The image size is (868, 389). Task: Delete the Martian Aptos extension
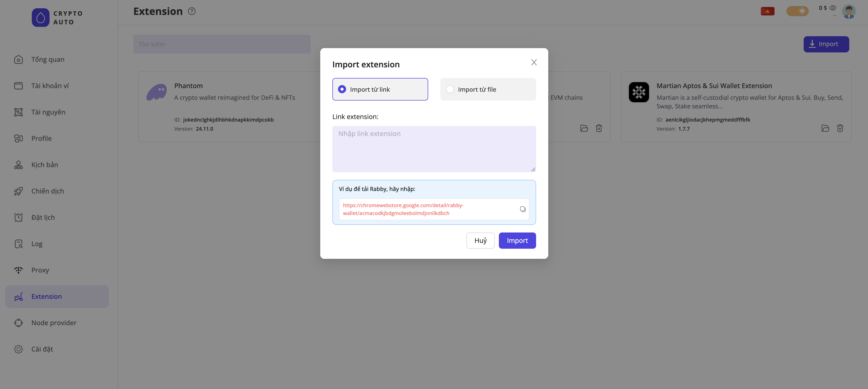(x=840, y=128)
